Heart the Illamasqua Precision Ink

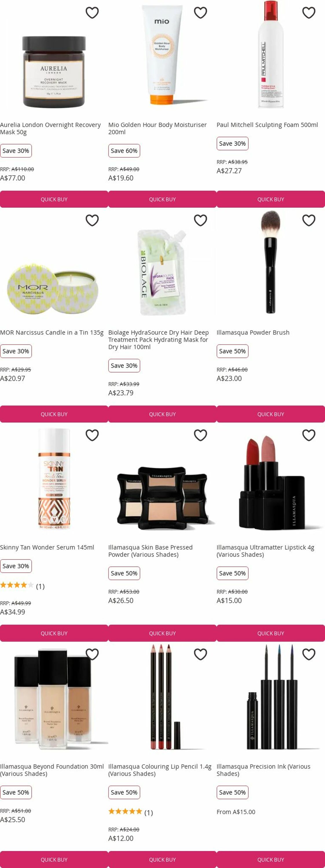point(309,654)
